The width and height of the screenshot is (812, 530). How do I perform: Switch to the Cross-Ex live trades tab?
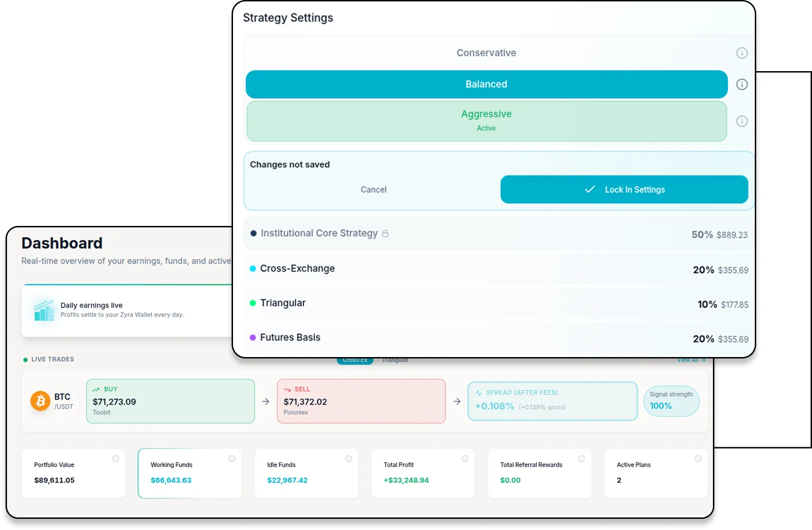point(355,361)
